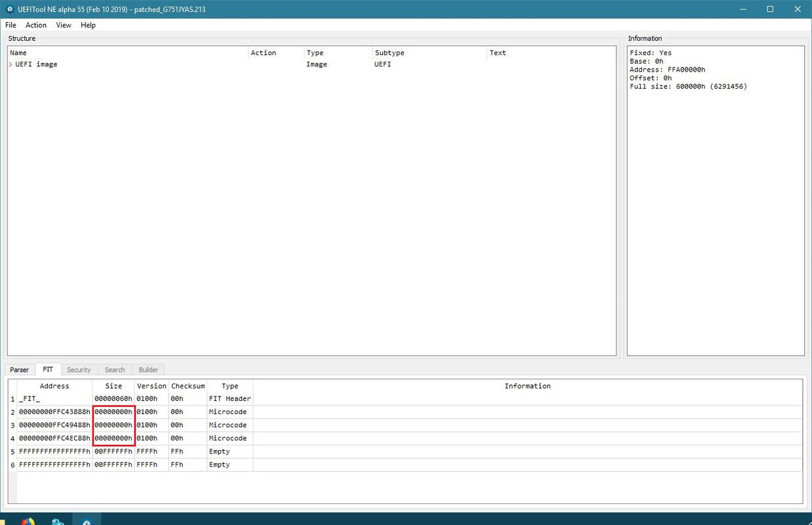Image resolution: width=812 pixels, height=525 pixels.
Task: Switch to the Search tab
Action: [x=114, y=369]
